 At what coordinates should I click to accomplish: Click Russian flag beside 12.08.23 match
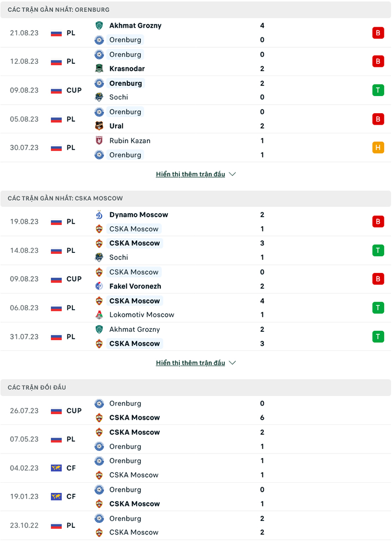pyautogui.click(x=56, y=62)
